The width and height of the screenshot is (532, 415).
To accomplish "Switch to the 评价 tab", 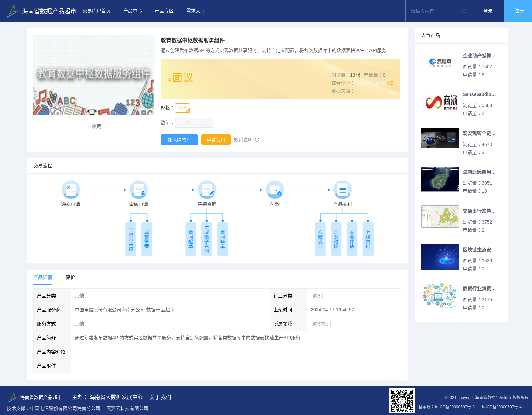I will pos(70,277).
